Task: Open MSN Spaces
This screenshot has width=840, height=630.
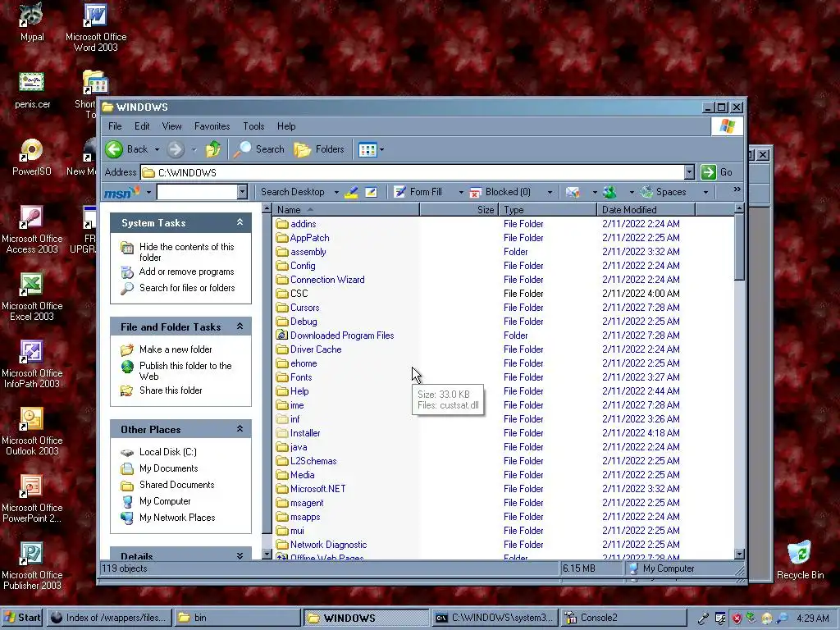Action: 664,192
